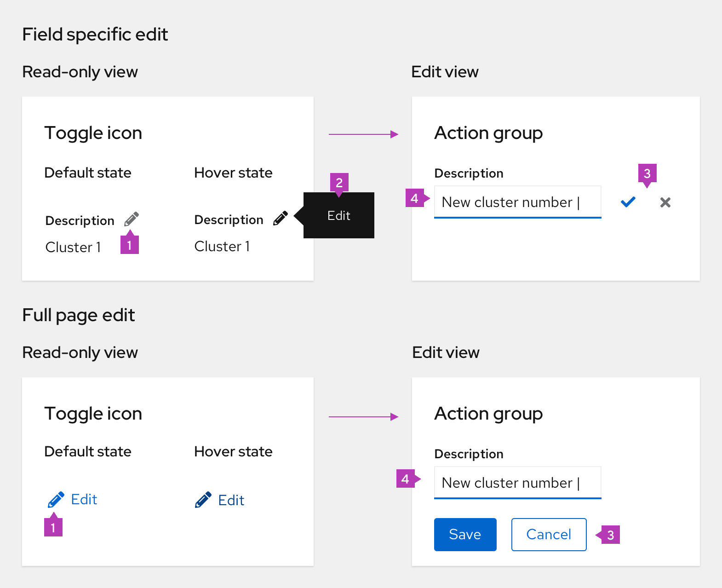Click the upper New cluster number field
The image size is (722, 588).
(x=517, y=202)
